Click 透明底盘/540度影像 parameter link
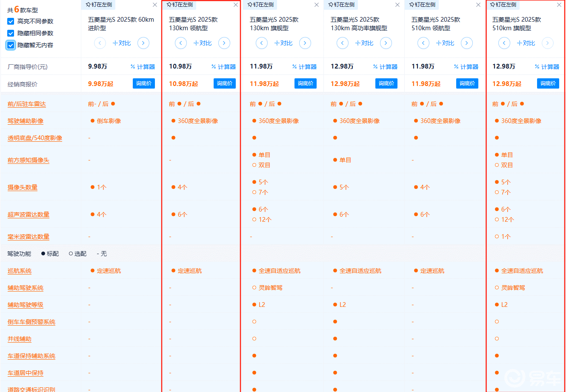This screenshot has width=566, height=392. [35, 138]
